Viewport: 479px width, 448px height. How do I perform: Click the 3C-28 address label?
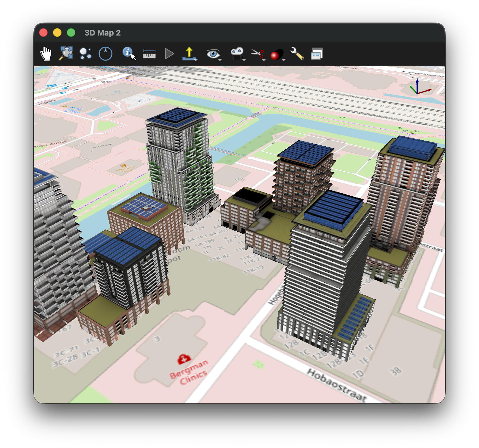65,361
